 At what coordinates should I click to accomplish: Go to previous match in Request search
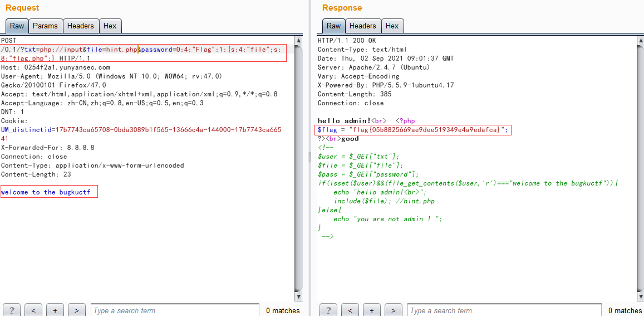pyautogui.click(x=33, y=310)
